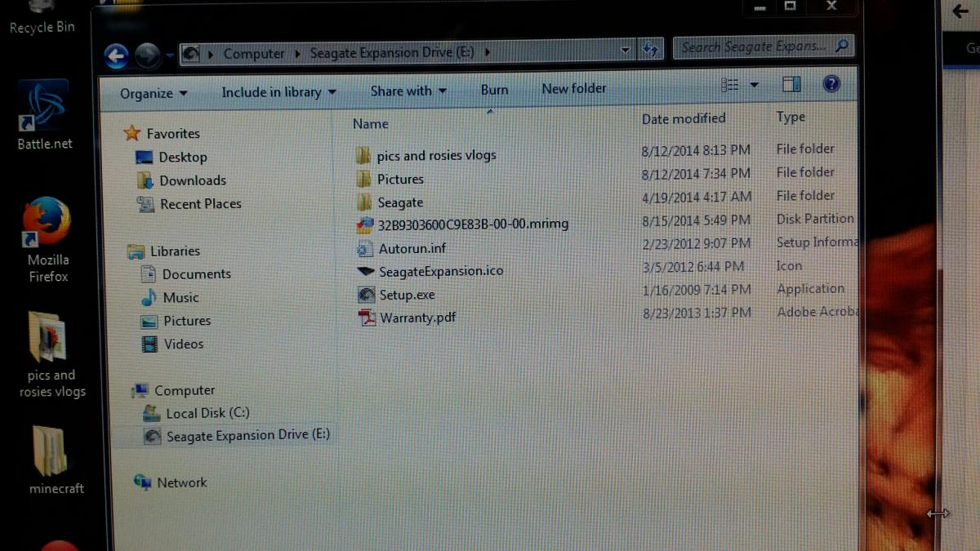Click the Setup.exe application icon

367,295
